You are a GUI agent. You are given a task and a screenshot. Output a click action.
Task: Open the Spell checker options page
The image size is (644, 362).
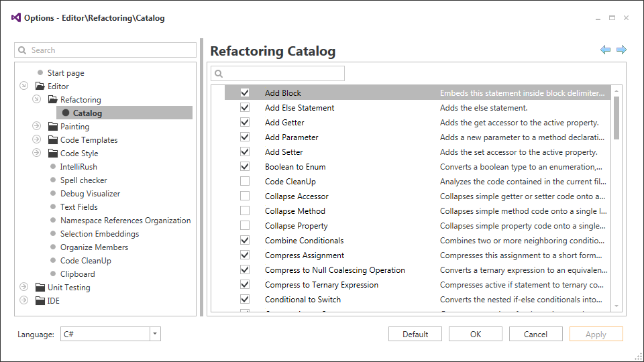point(83,180)
